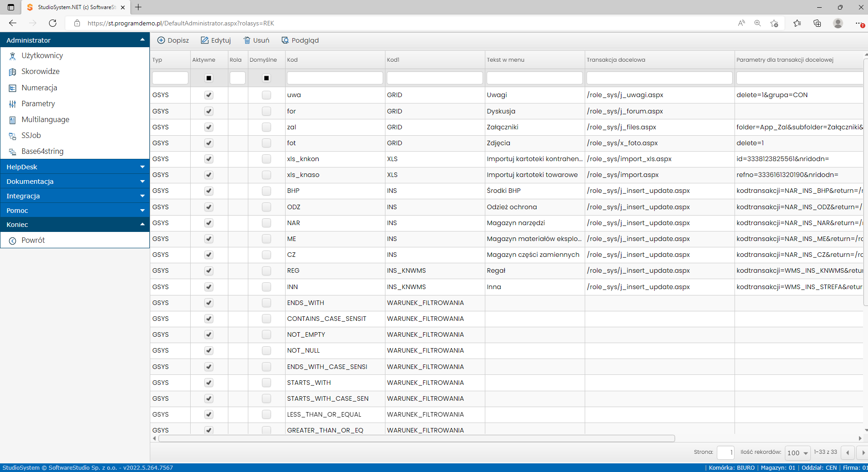Screen dimensions: 868x472
Task: Toggle Domyślne checkbox for xls_knkon row
Action: 266,159
